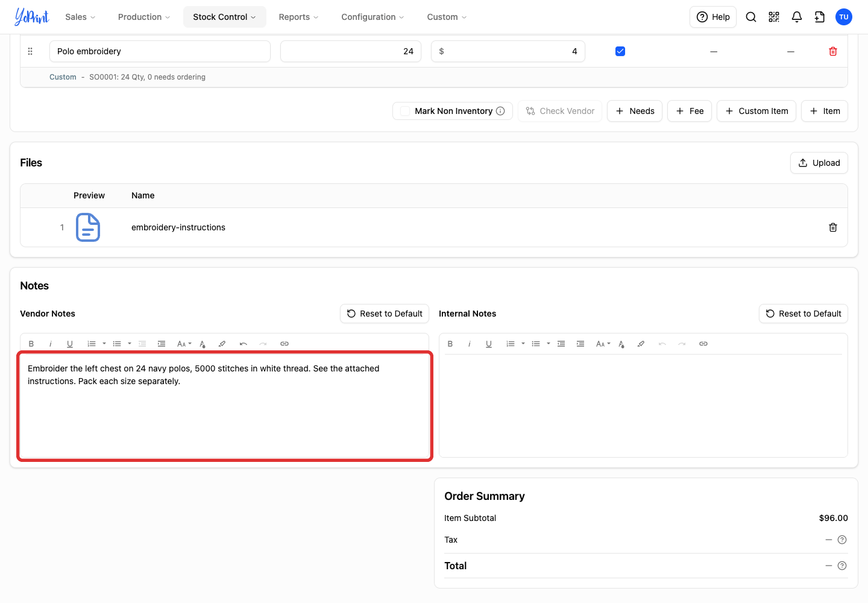Expand bullet list options in Vendor Notes

[130, 344]
